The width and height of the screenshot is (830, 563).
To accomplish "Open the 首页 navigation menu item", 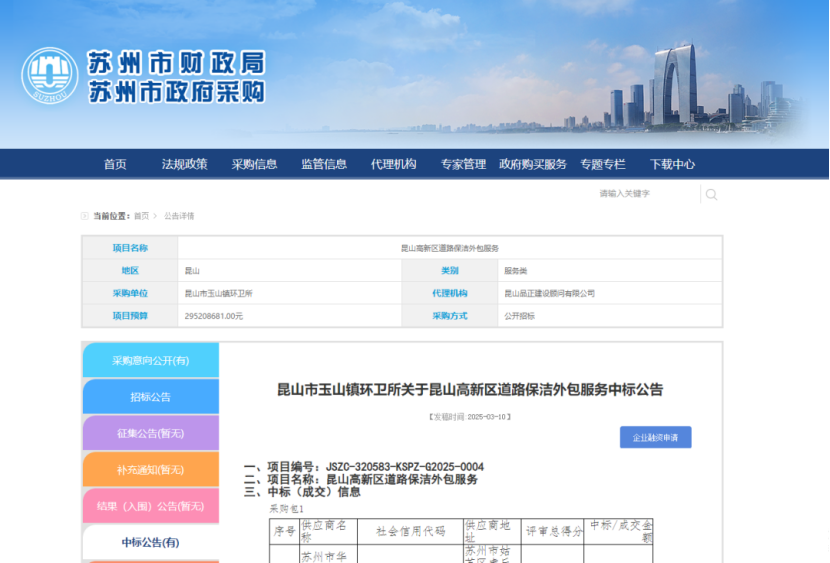I will (x=115, y=164).
